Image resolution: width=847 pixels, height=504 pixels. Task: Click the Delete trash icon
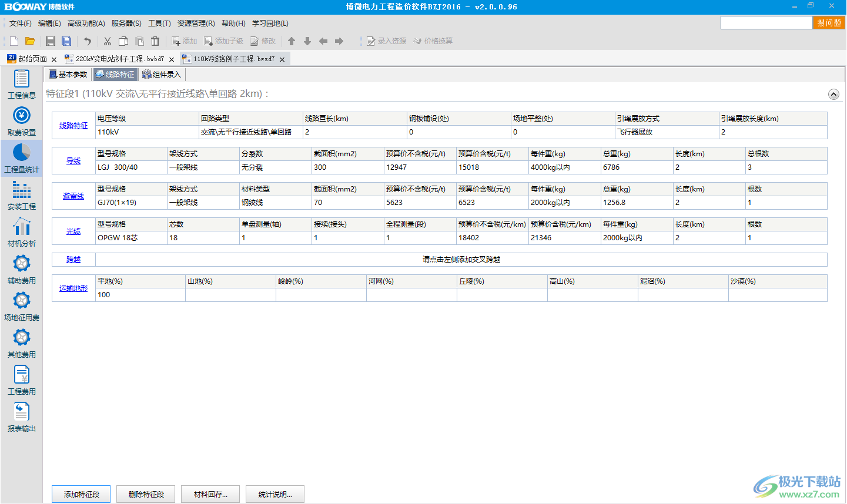tap(155, 41)
